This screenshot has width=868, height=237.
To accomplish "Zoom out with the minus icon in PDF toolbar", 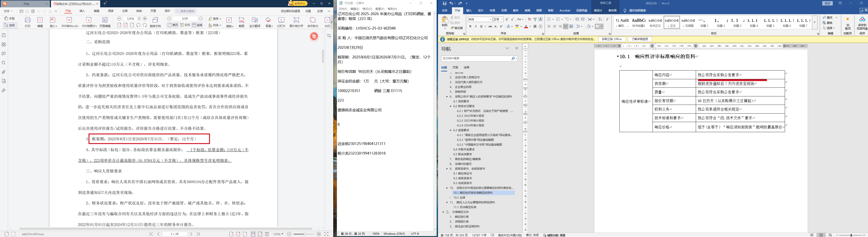I will click(119, 19).
